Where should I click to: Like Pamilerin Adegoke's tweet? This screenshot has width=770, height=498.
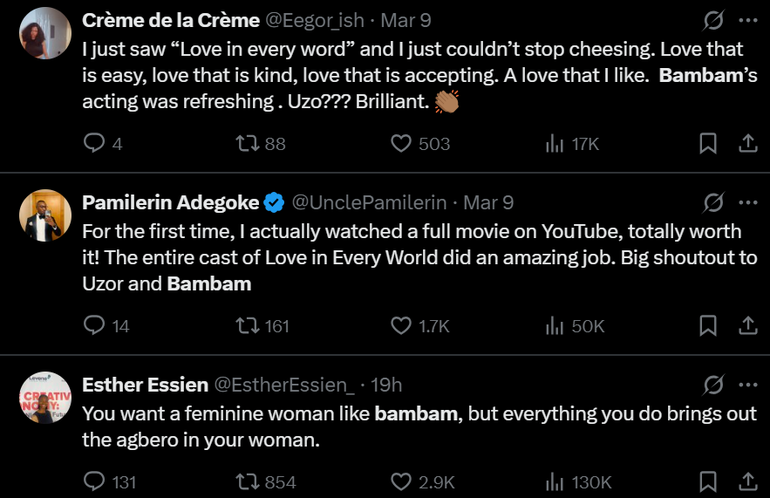[x=401, y=326]
